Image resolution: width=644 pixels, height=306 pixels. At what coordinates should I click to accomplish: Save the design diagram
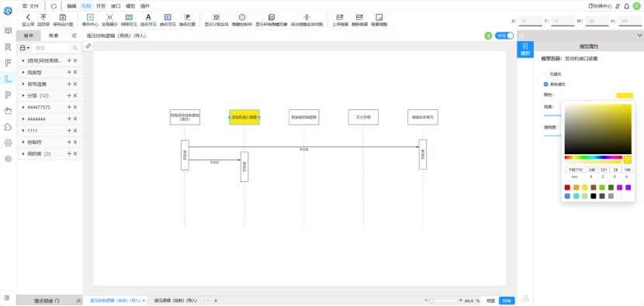(x=62, y=17)
